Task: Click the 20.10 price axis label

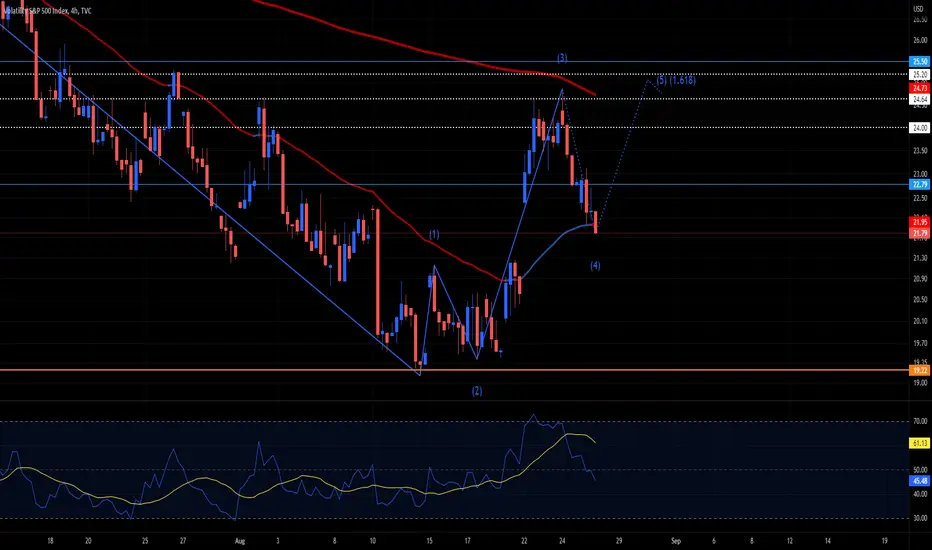Action: pos(920,321)
